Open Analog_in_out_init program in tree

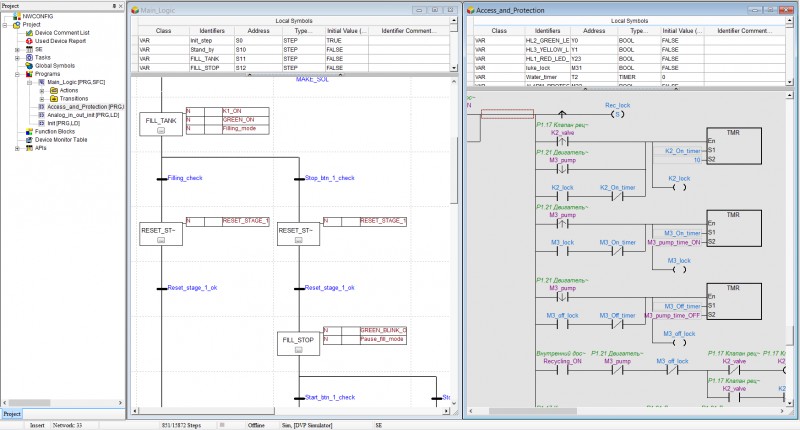82,115
